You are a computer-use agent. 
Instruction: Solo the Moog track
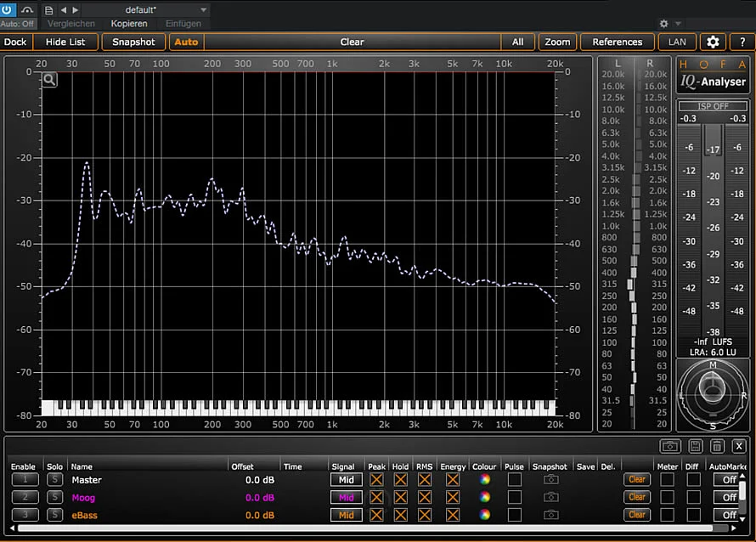click(55, 497)
